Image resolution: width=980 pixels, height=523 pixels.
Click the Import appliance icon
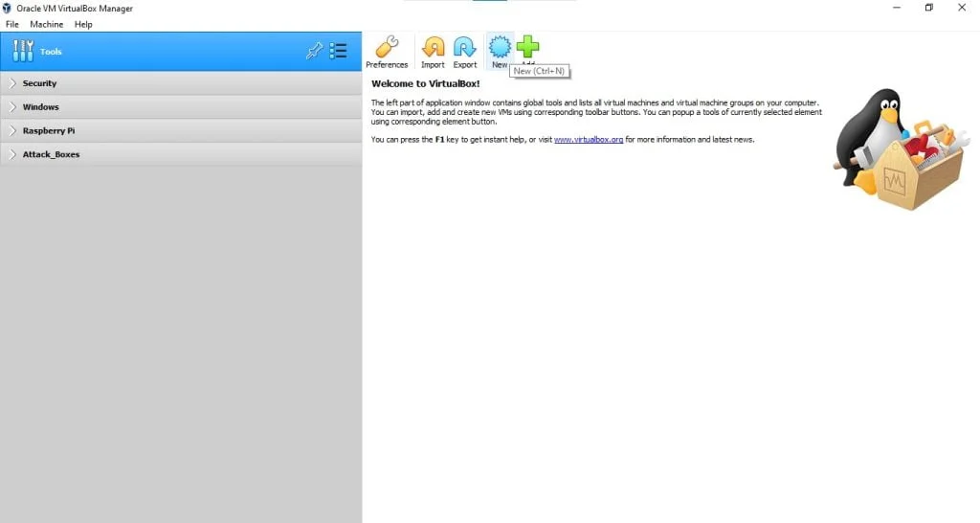[x=433, y=48]
